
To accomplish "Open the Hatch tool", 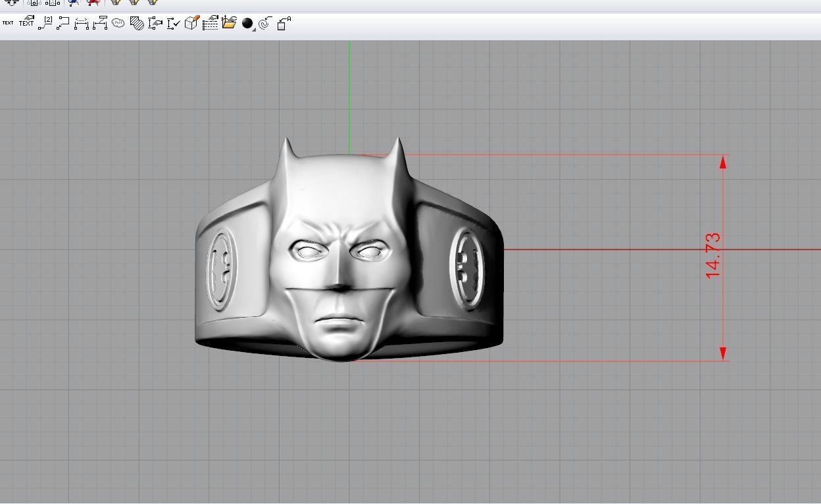I will point(137,24).
